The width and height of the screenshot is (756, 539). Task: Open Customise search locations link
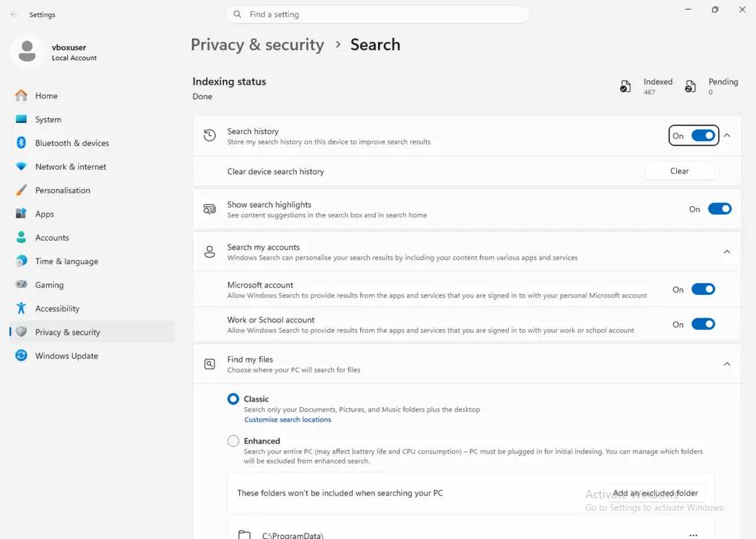tap(287, 419)
